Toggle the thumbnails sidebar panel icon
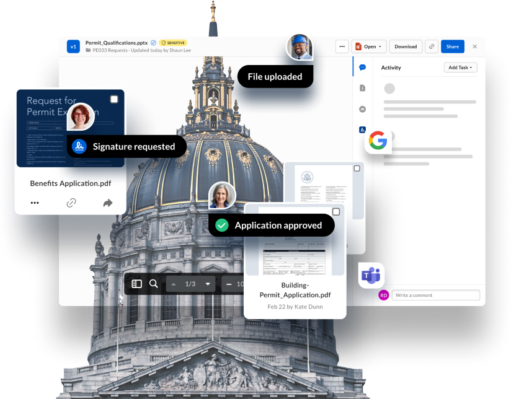Image resolution: width=532 pixels, height=399 pixels. click(137, 284)
